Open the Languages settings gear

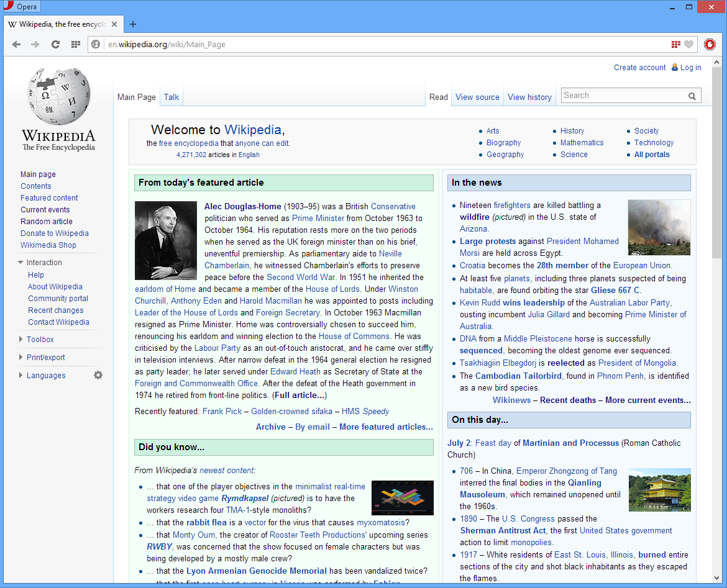point(98,375)
